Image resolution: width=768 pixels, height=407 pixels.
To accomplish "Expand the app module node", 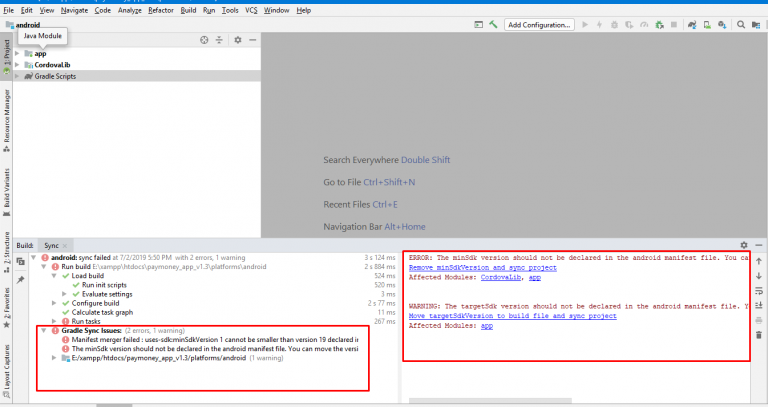I will pyautogui.click(x=16, y=53).
